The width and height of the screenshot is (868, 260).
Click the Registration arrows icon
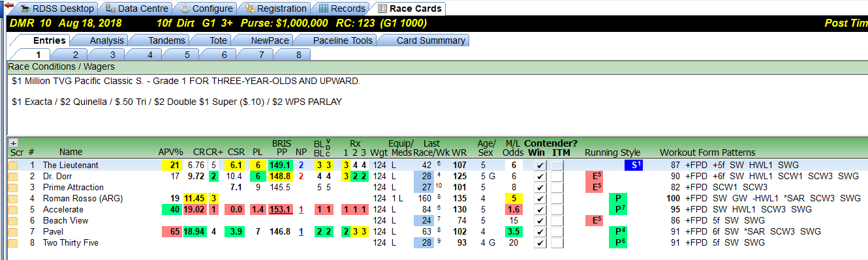[250, 8]
